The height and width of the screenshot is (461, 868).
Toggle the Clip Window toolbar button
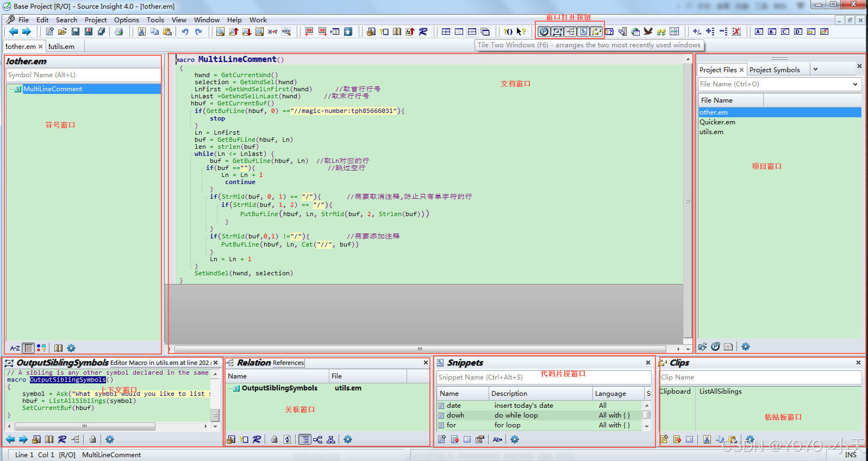click(x=596, y=31)
